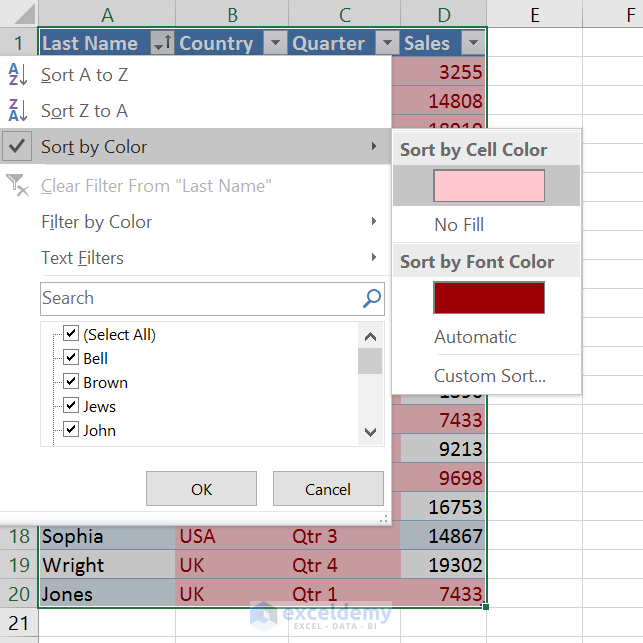Click the Sort A to Z icon

click(18, 74)
